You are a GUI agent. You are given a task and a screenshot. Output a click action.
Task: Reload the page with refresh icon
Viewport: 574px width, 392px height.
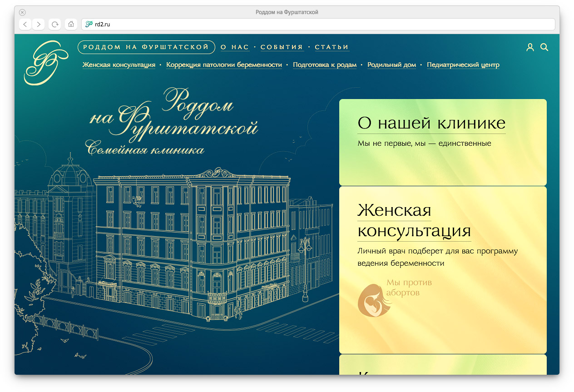55,25
